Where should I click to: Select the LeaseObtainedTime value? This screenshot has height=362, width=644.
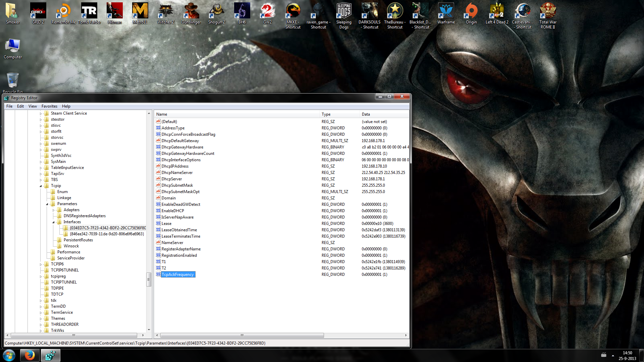click(x=179, y=230)
